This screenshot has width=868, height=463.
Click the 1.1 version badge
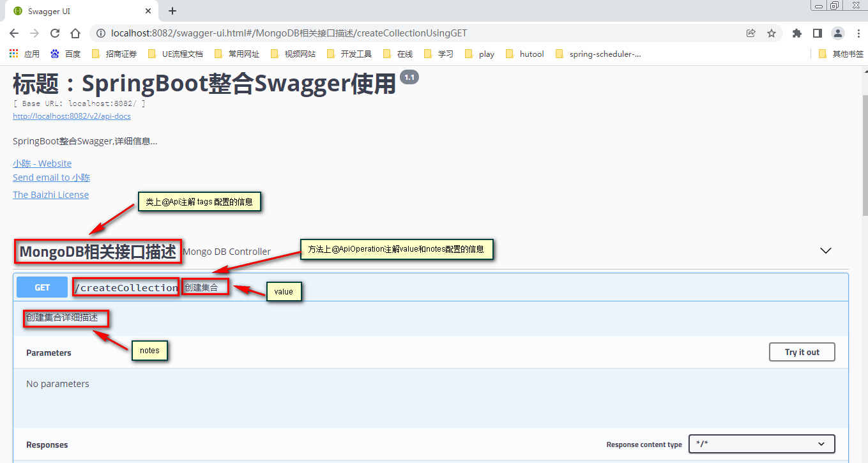coord(409,77)
